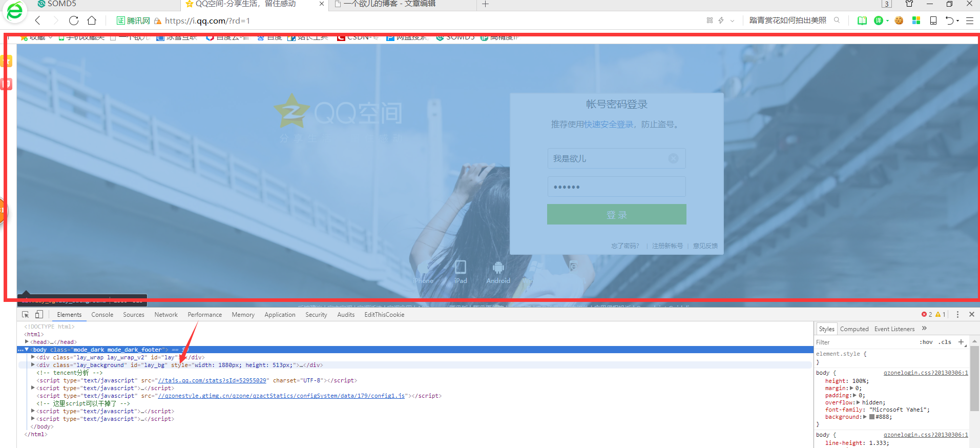Click the search magnifier icon

837,21
